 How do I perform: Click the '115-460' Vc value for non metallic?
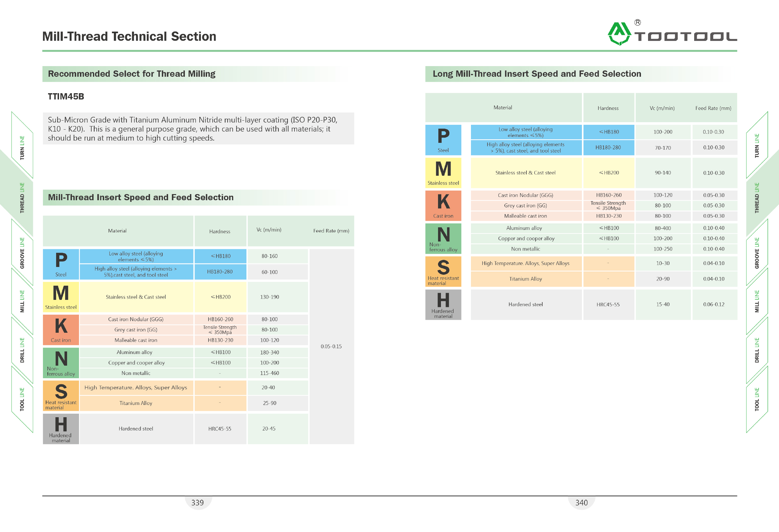tap(269, 373)
